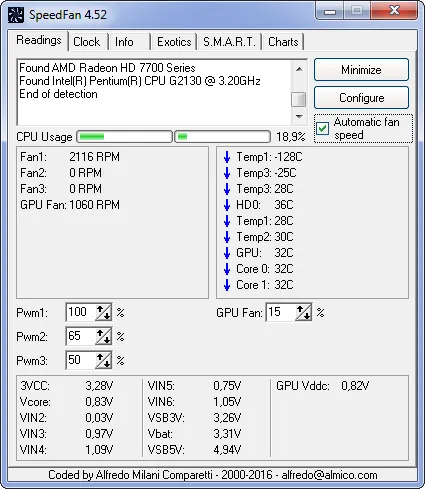Open the Charts tab
425x489 pixels.
(283, 42)
